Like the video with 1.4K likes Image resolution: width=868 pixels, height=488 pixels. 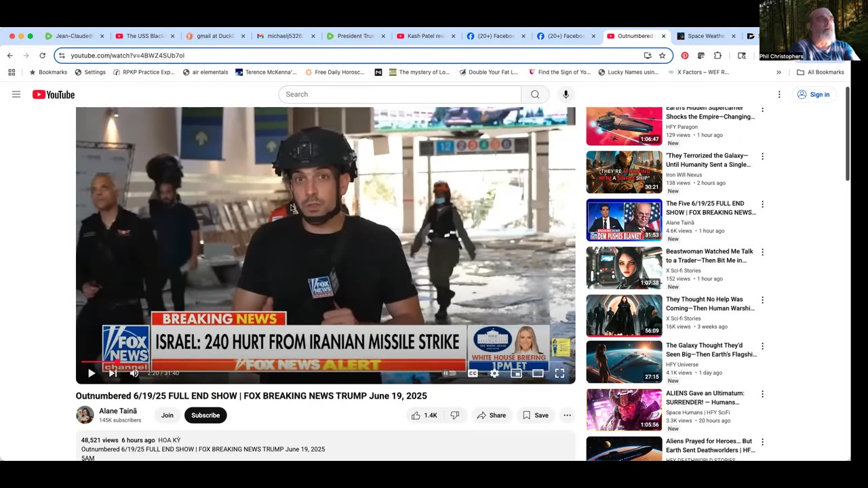(x=424, y=415)
